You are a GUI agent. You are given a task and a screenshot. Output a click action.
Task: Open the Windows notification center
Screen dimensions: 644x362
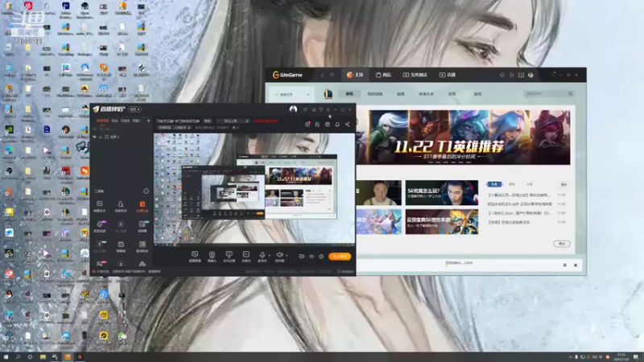[636, 357]
